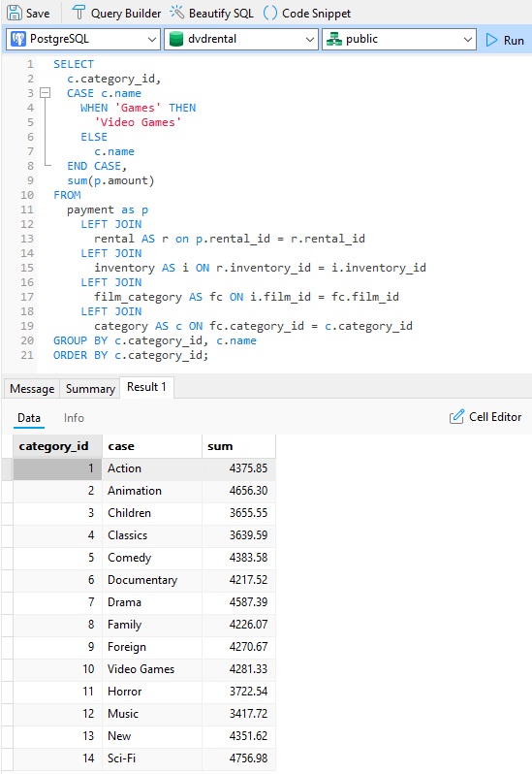This screenshot has height=774, width=532.
Task: Click the sum value 4351.62
Action: point(238,736)
